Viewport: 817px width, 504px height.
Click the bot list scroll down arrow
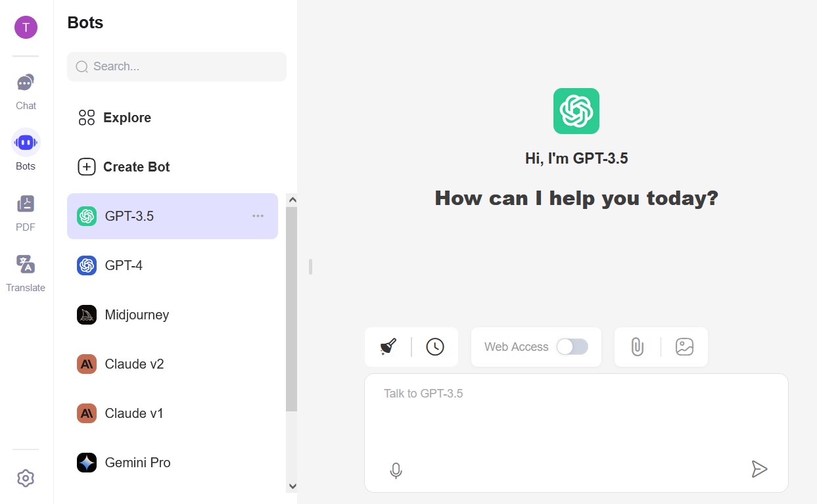(x=292, y=486)
